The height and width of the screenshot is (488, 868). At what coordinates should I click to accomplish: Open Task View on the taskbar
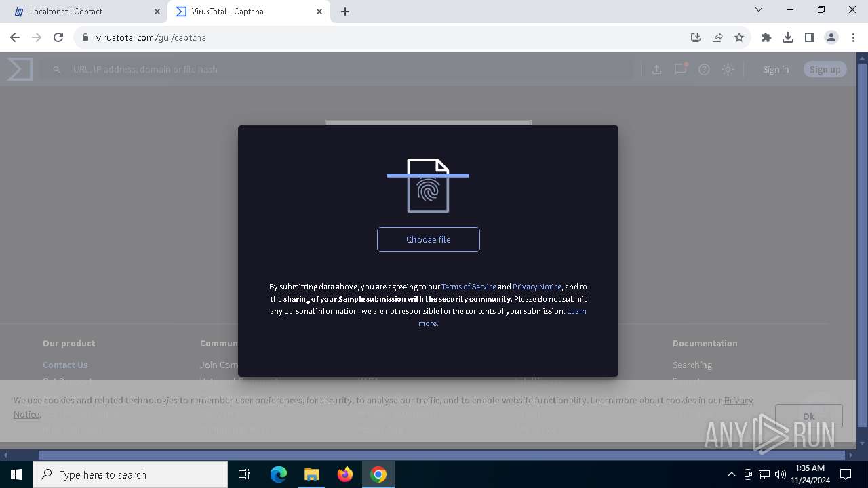(x=244, y=474)
